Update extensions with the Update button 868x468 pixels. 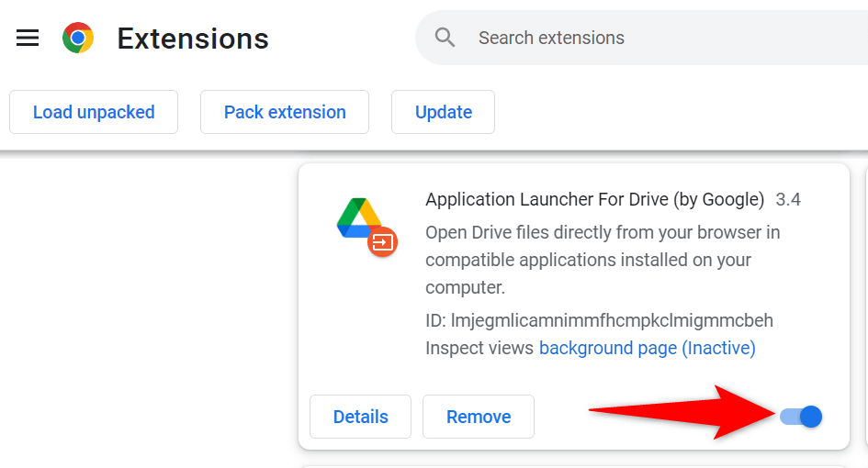point(444,112)
